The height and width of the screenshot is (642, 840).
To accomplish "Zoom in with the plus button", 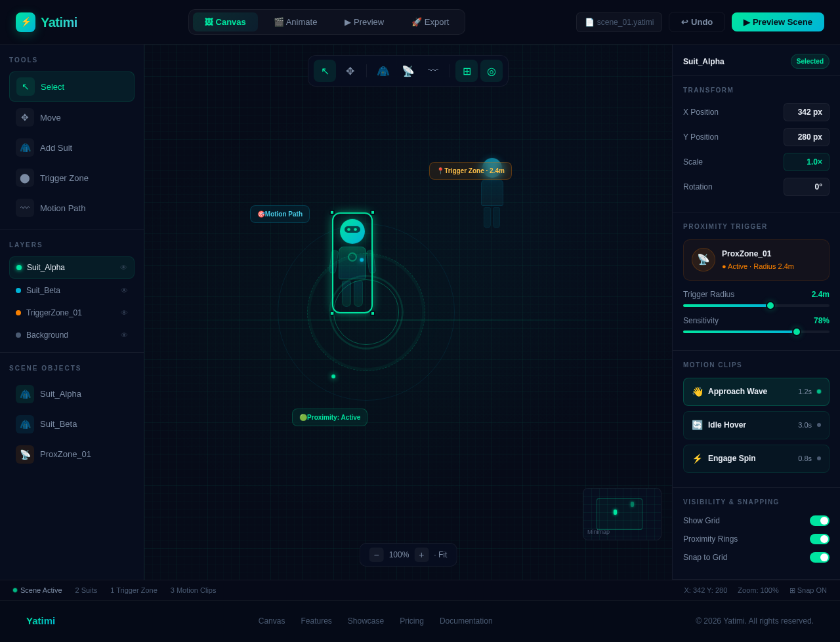I will [421, 555].
